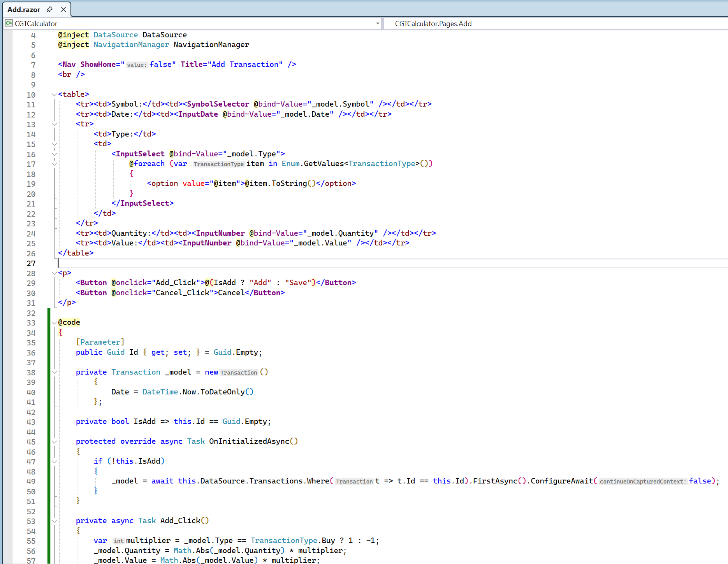
Task: Collapse the if block on line 47
Action: coord(54,461)
